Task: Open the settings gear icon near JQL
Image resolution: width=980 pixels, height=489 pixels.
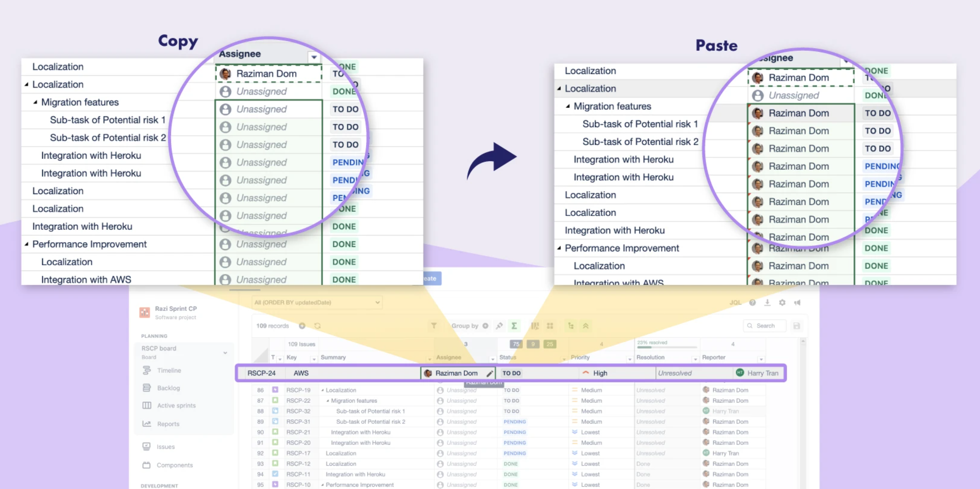Action: tap(782, 302)
